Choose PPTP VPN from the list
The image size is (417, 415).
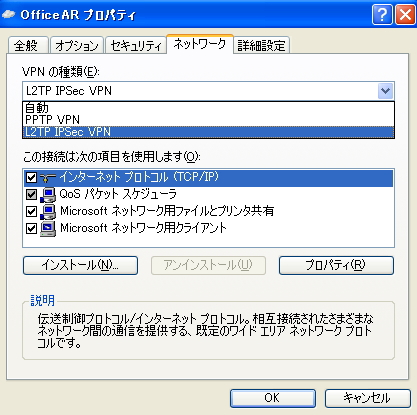pyautogui.click(x=209, y=120)
